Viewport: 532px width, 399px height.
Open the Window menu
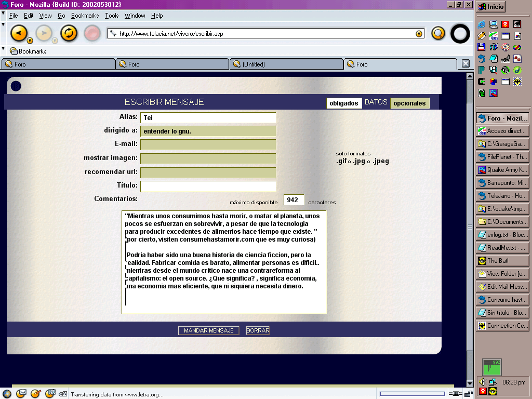(x=135, y=16)
